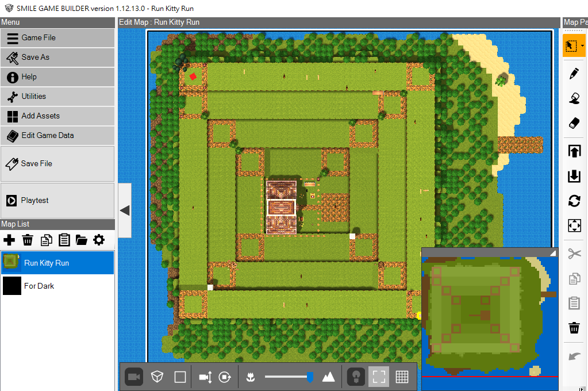Viewport: 588px width, 391px height.
Task: Click the minimap corner resize triangle
Action: point(553,253)
